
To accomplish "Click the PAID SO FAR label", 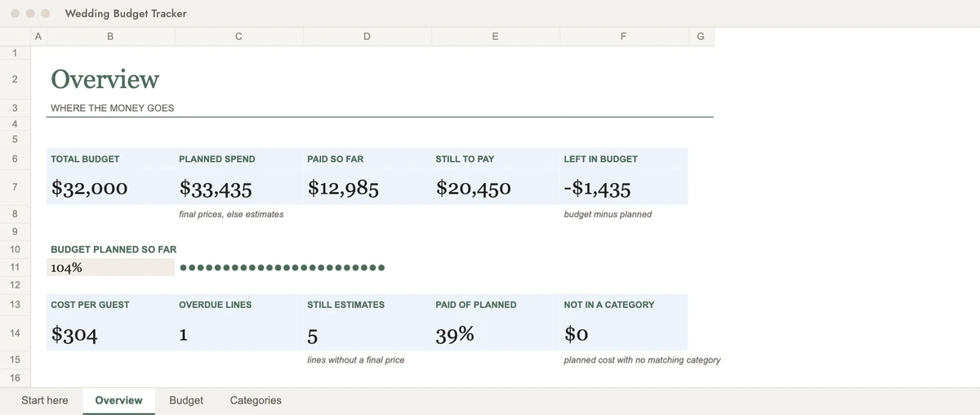I will click(x=335, y=158).
